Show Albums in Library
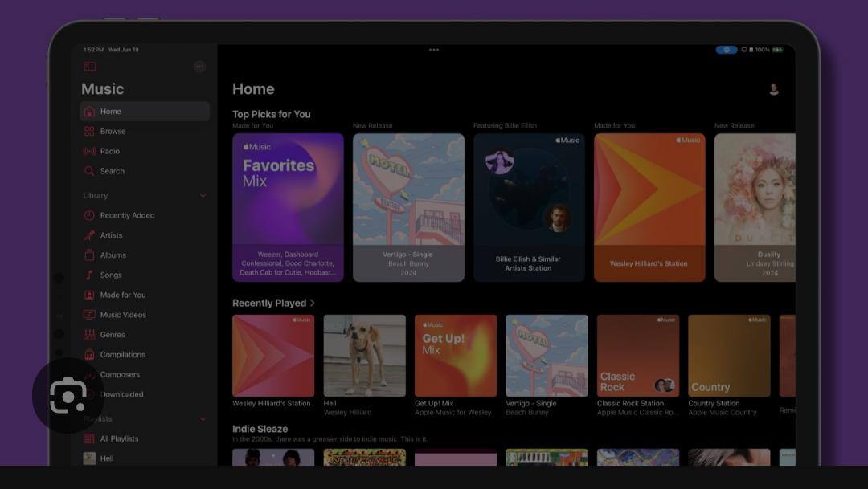This screenshot has height=489, width=868. coord(113,255)
